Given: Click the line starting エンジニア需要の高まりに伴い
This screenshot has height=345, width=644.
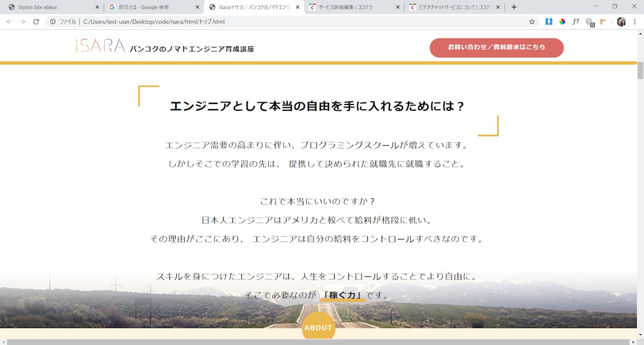Looking at the screenshot, I should (318, 145).
